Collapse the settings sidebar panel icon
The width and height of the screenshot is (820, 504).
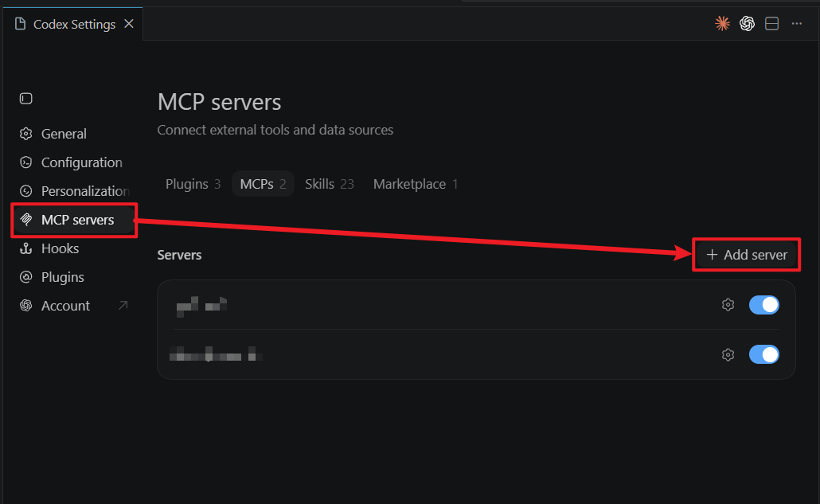click(25, 98)
